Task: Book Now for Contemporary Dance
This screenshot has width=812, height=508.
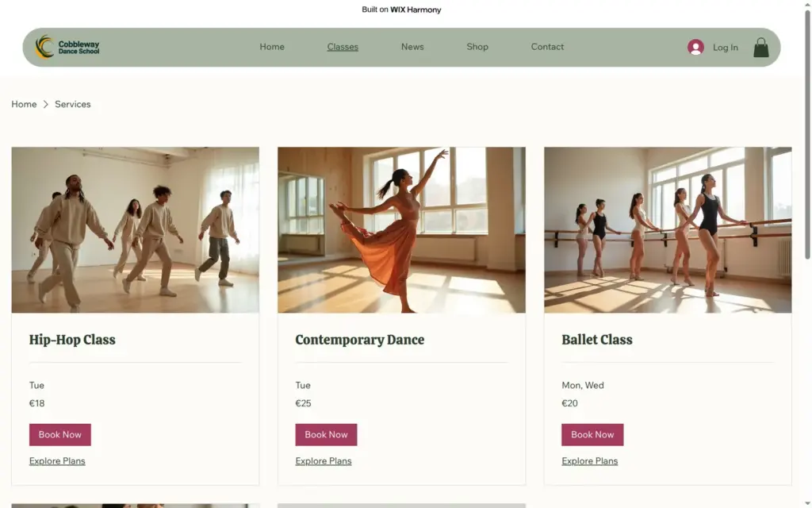Action: pyautogui.click(x=326, y=434)
